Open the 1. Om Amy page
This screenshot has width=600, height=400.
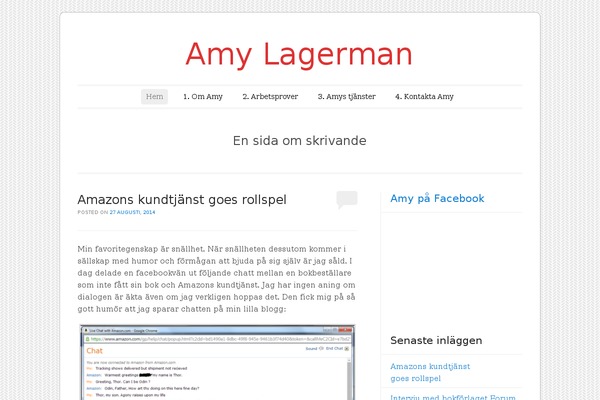point(203,96)
